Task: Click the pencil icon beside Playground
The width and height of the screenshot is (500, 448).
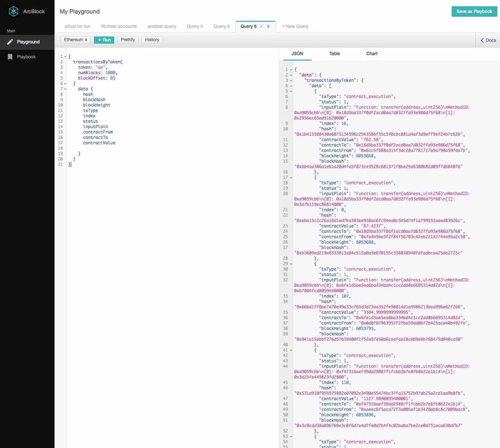Action: point(10,42)
